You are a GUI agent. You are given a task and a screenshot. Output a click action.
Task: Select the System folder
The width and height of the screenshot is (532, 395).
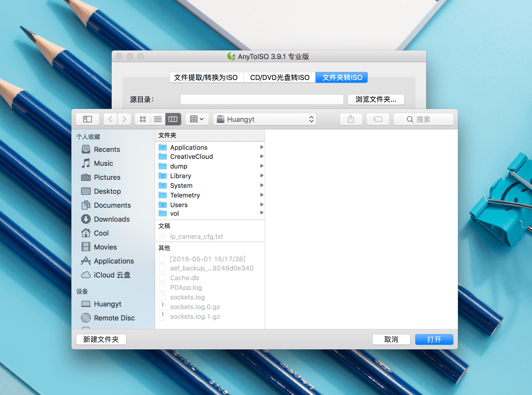(210, 185)
